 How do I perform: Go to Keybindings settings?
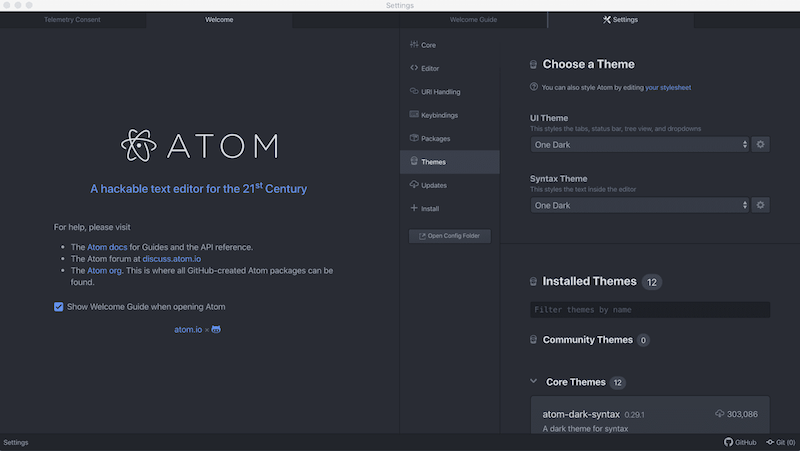coord(439,115)
